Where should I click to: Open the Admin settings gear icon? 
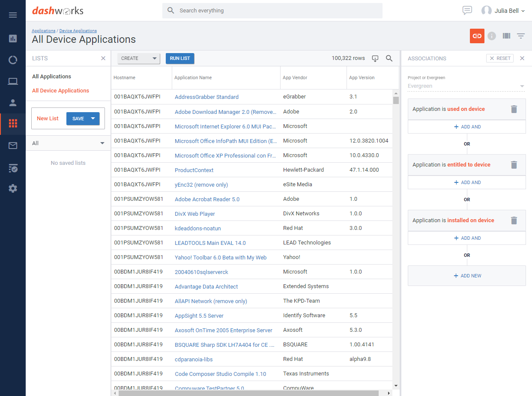[13, 188]
